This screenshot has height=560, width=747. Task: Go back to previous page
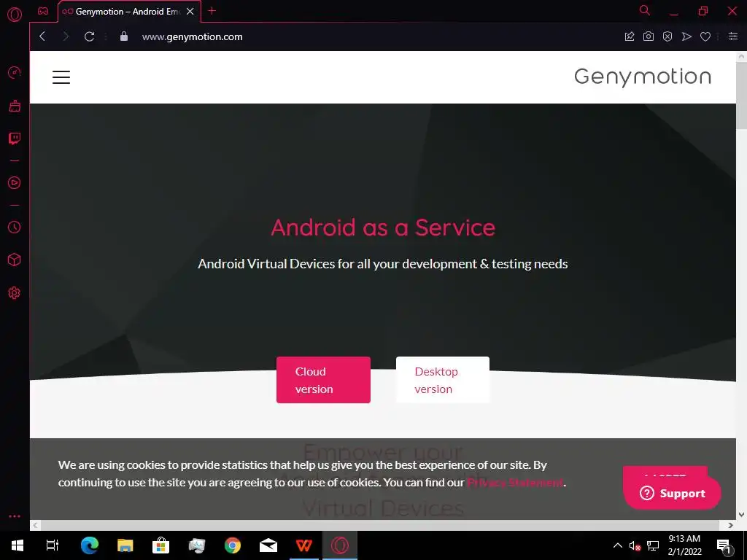[42, 36]
